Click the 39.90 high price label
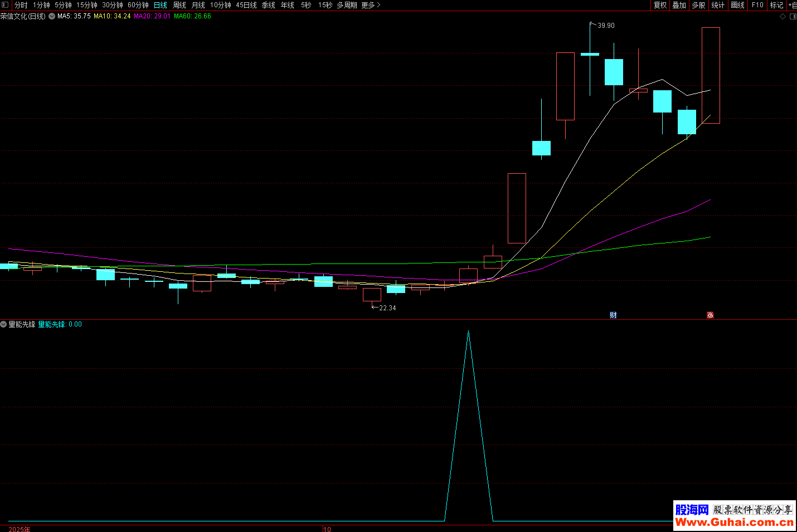This screenshot has width=797, height=532. pos(606,26)
